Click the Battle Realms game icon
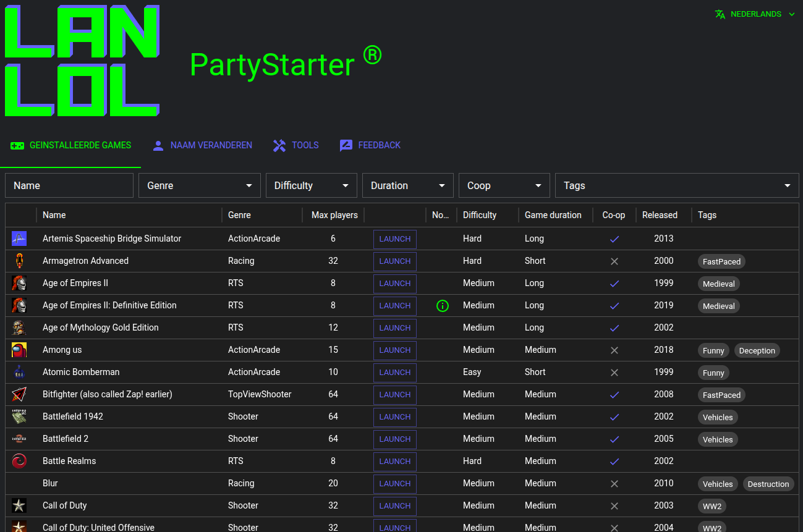 19,461
